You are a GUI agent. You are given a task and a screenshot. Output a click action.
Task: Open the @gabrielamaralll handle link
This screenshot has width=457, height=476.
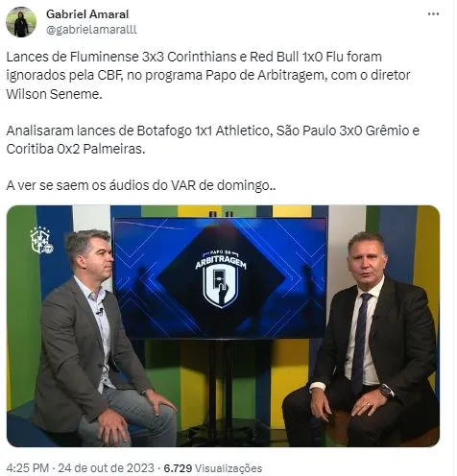point(91,30)
